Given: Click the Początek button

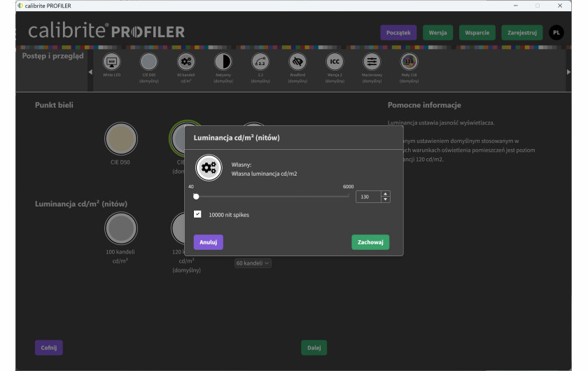Looking at the screenshot, I should (x=398, y=33).
